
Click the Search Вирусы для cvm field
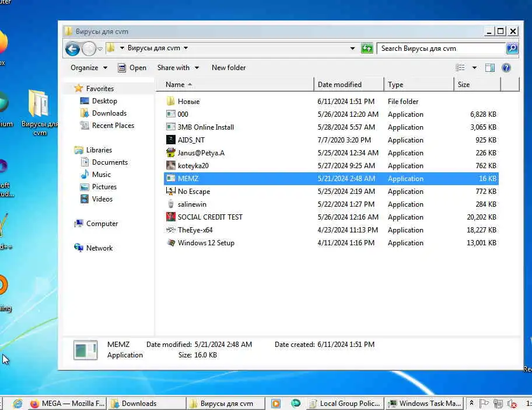coord(441,48)
